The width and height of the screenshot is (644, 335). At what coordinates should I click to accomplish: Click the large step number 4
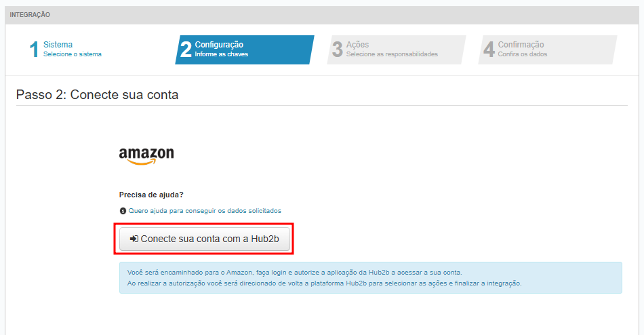489,50
